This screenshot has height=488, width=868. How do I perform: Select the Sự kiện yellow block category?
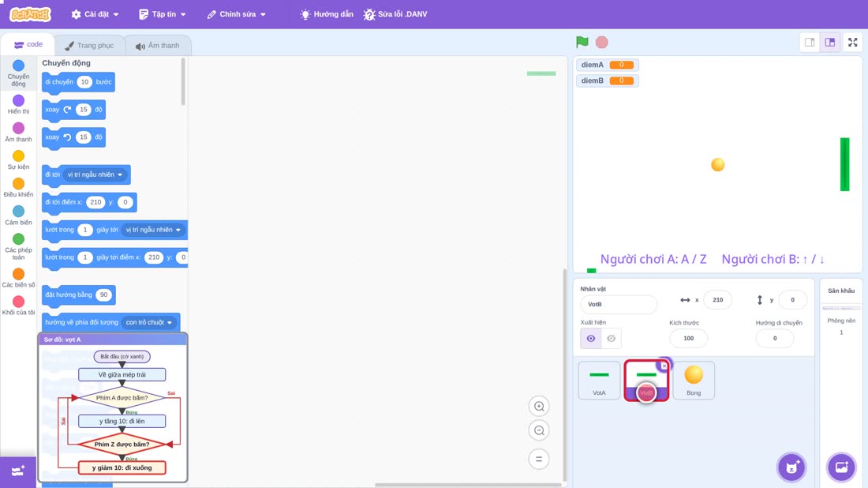tap(18, 160)
